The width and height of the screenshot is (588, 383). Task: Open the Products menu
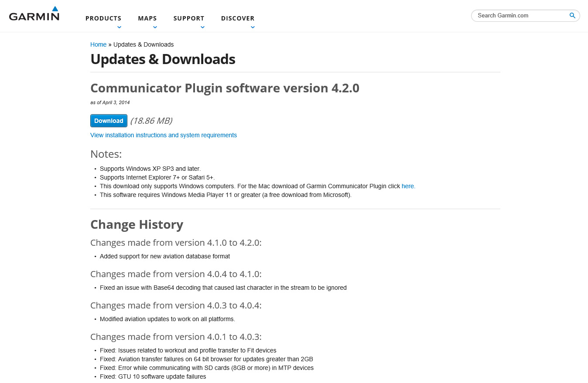click(103, 18)
